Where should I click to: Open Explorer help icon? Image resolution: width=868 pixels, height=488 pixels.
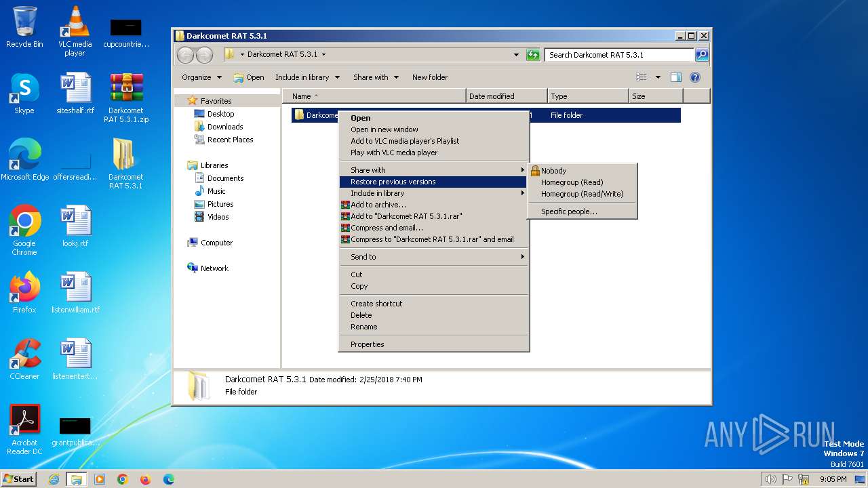coord(695,77)
